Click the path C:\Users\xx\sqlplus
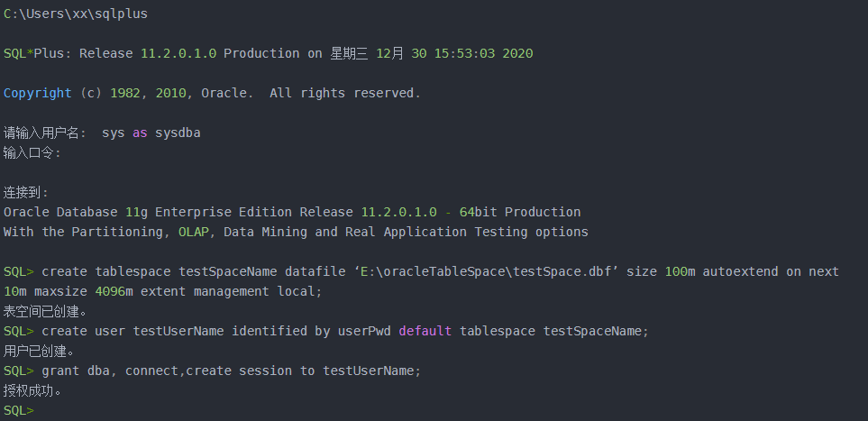868x421 pixels. coord(76,14)
